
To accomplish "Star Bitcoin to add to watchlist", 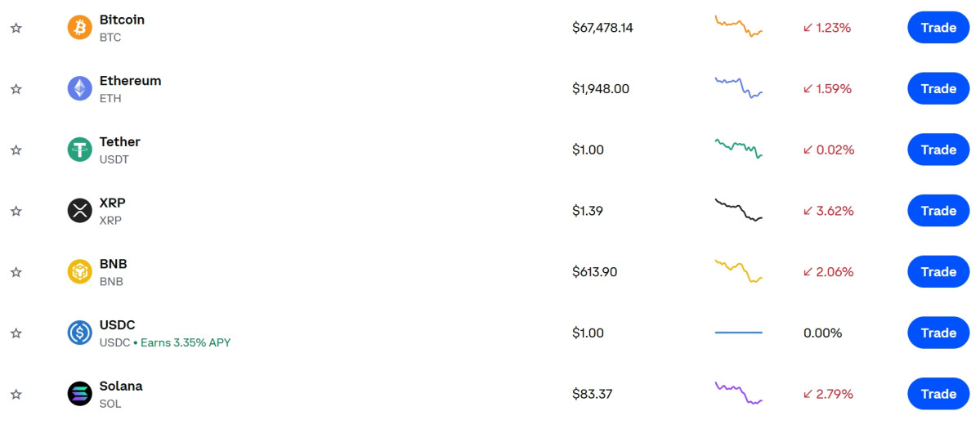I will [x=16, y=28].
